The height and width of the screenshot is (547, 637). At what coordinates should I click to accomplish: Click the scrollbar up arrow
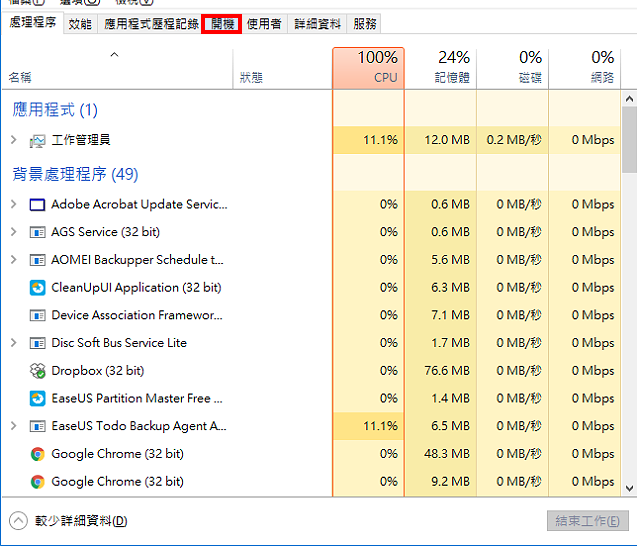[x=629, y=99]
